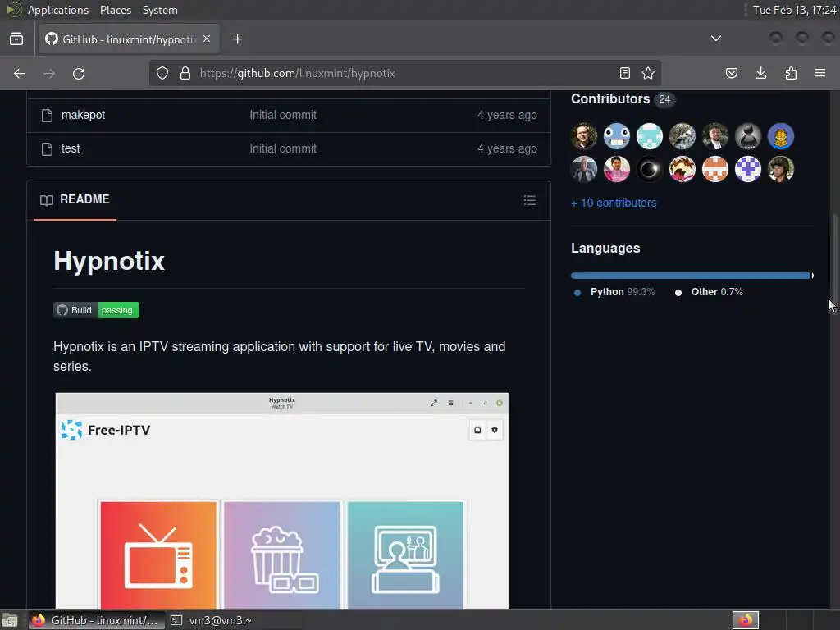The width and height of the screenshot is (840, 630).
Task: Open the Applications menu
Action: tap(58, 10)
